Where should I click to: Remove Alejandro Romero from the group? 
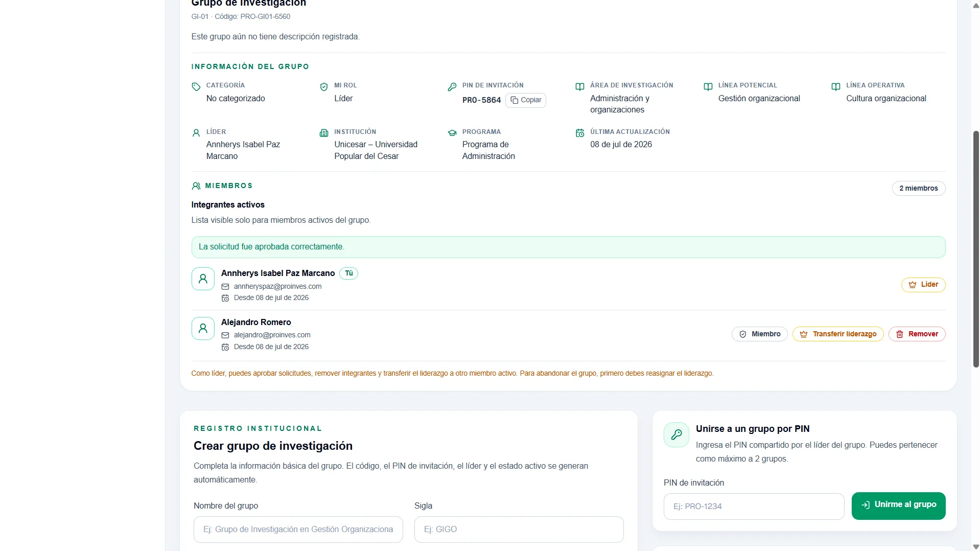[x=917, y=334]
